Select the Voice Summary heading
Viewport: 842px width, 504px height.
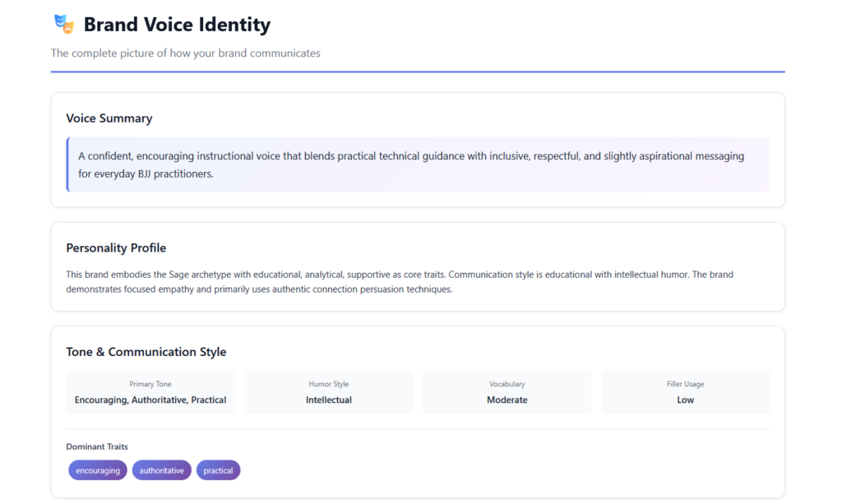tap(109, 118)
